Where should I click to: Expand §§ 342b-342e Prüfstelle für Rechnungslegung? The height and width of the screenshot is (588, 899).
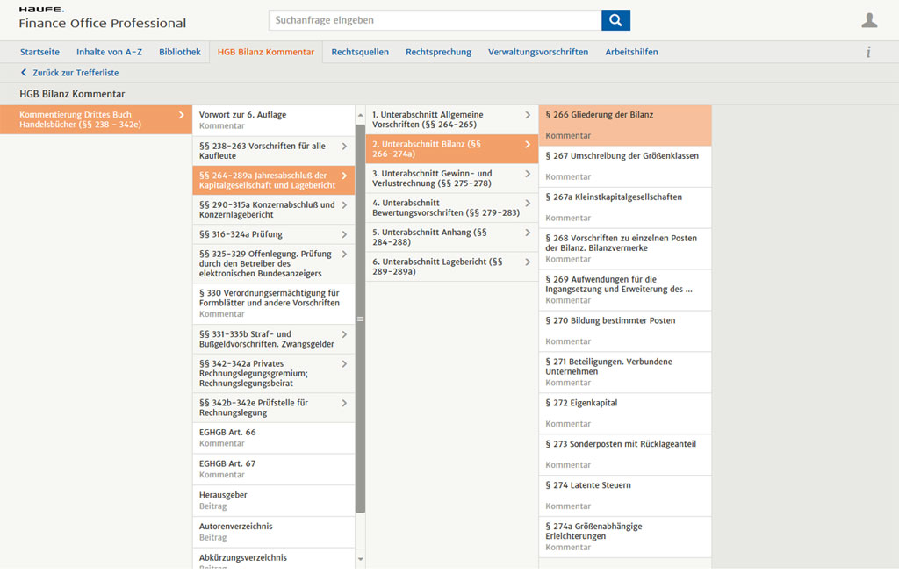[274, 407]
